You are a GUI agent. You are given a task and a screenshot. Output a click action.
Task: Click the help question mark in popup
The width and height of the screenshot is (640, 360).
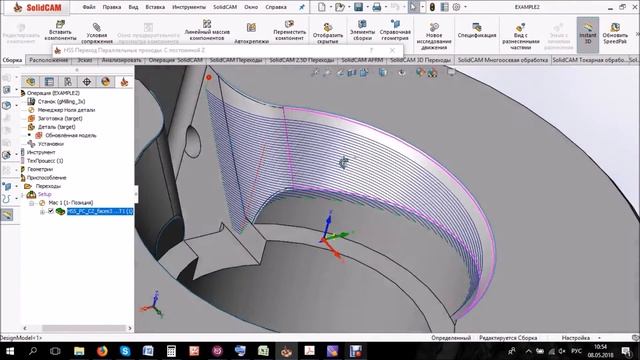point(371,50)
